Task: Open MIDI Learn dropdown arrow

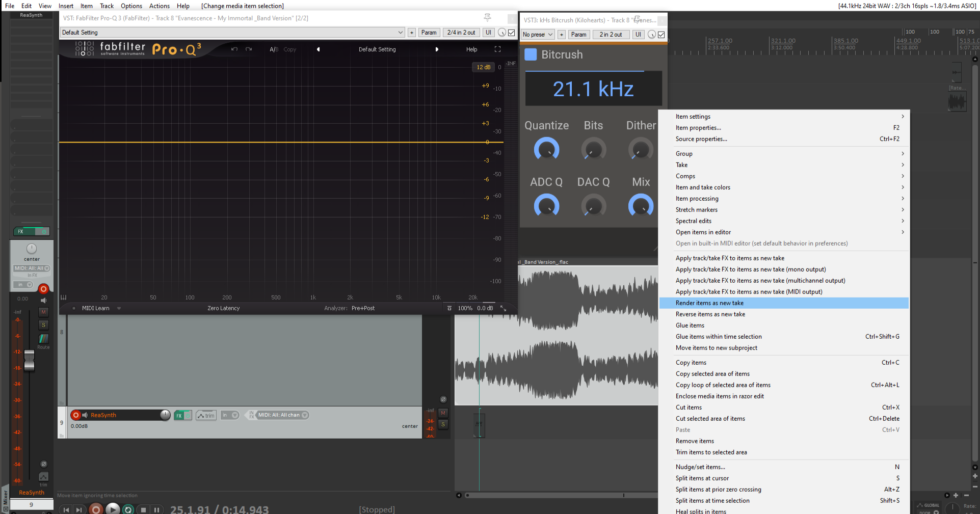Action: pos(119,308)
